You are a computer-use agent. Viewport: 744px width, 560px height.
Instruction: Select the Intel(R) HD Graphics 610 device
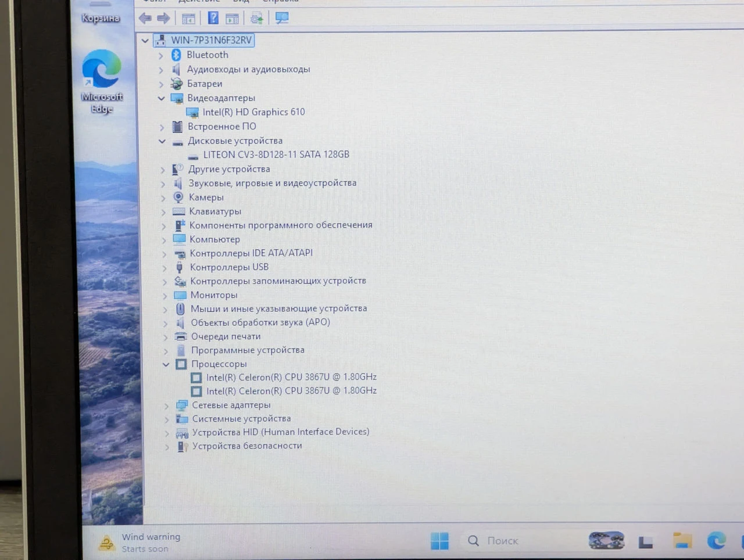(253, 112)
